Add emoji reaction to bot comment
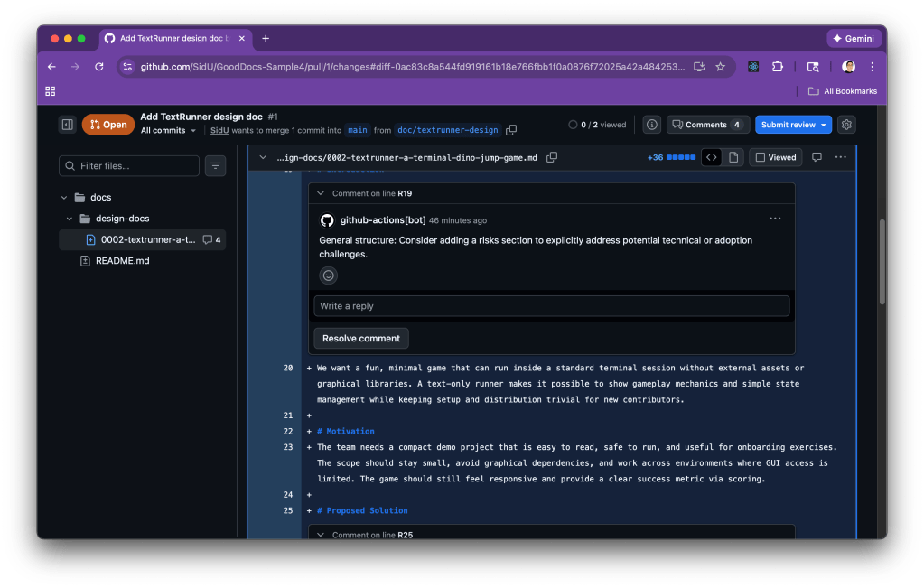Image resolution: width=924 pixels, height=588 pixels. 329,275
